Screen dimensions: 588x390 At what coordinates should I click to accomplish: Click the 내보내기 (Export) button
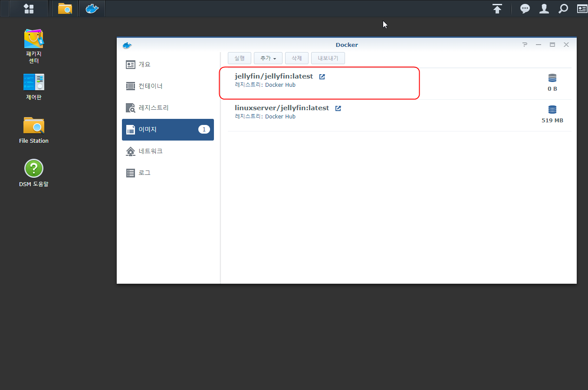(328, 58)
